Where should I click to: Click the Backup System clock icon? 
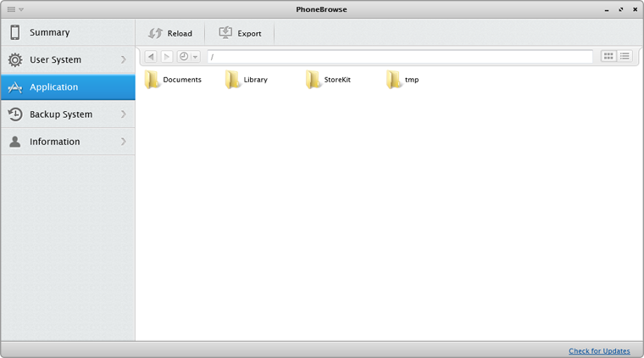click(x=15, y=115)
